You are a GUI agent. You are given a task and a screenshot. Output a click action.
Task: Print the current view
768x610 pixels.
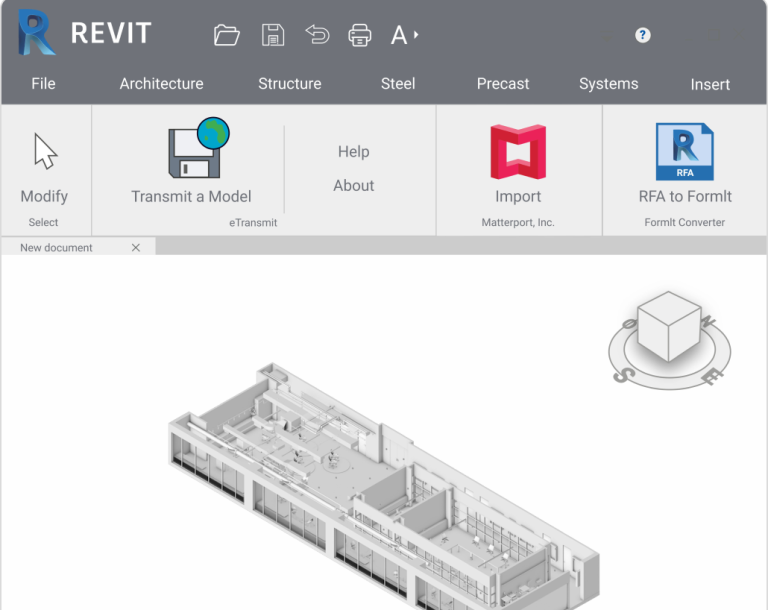[x=360, y=35]
